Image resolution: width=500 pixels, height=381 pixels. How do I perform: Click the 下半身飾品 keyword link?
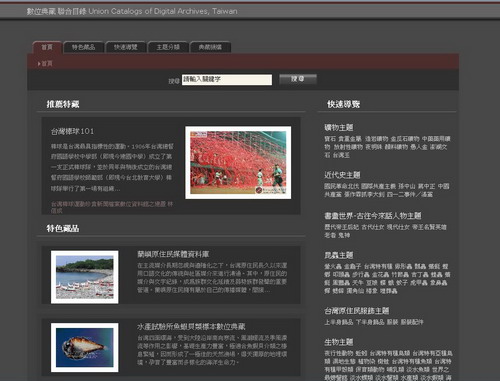pyautogui.click(x=370, y=322)
